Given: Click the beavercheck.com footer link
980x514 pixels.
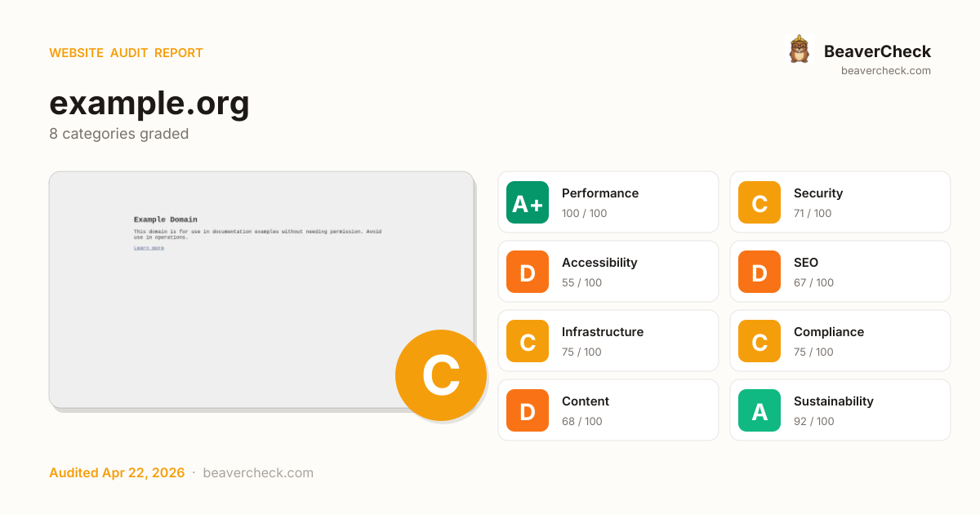Looking at the screenshot, I should pyautogui.click(x=258, y=473).
